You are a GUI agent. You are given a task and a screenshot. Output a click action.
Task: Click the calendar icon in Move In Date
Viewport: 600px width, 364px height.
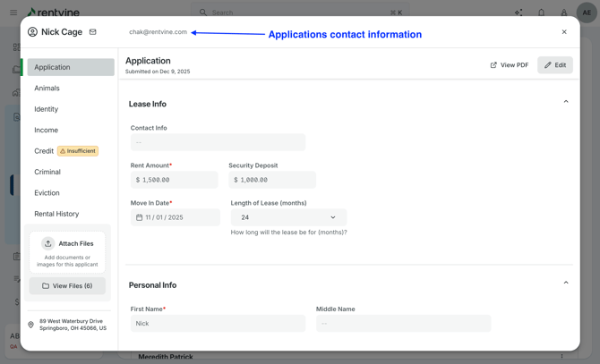click(x=140, y=217)
